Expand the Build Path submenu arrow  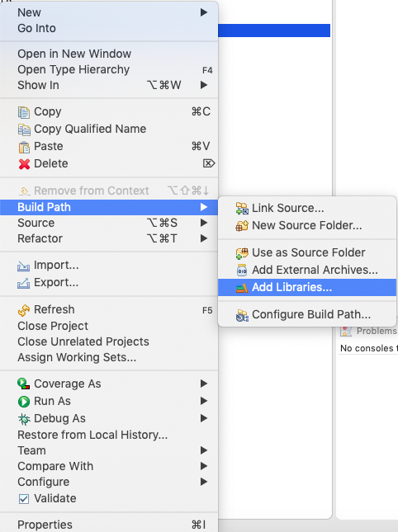[x=204, y=207]
